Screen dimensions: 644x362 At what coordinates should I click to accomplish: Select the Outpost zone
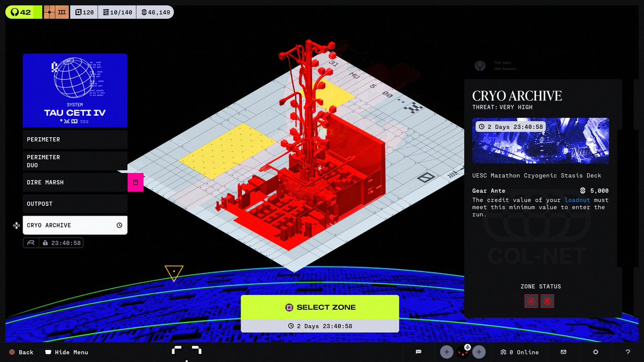click(75, 204)
